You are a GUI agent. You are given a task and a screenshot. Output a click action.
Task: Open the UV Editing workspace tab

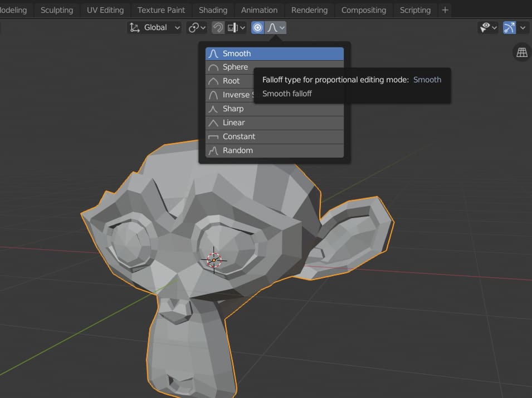(105, 10)
